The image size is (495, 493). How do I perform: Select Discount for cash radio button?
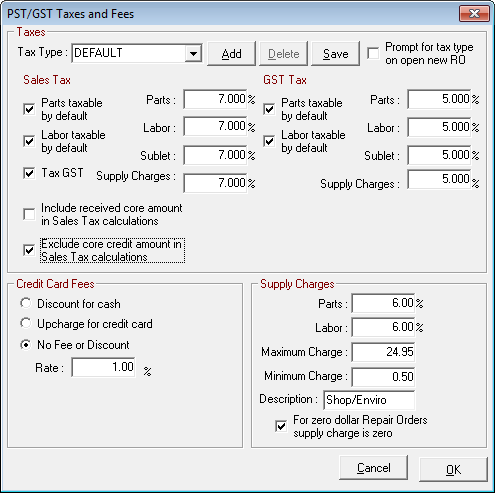tap(26, 303)
